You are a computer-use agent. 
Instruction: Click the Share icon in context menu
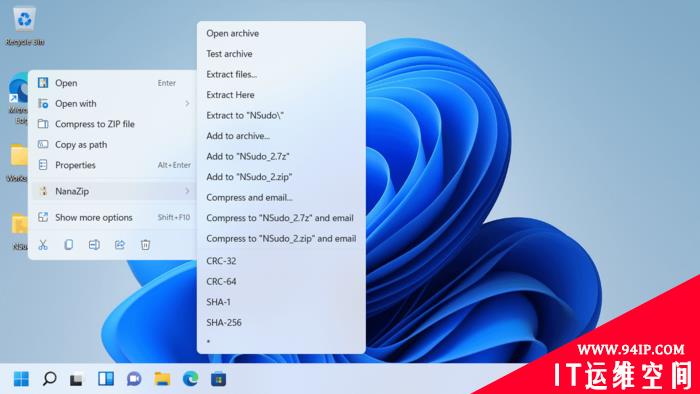[120, 245]
